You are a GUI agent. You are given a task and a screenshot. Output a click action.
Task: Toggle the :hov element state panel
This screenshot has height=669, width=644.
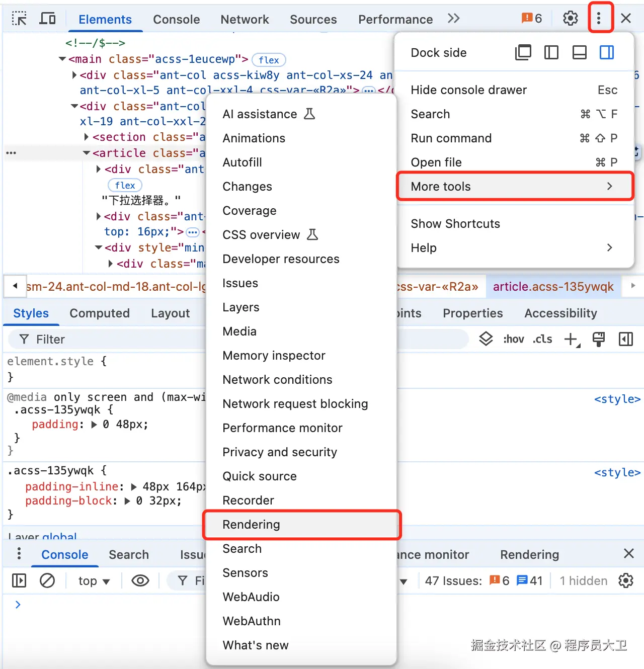513,339
